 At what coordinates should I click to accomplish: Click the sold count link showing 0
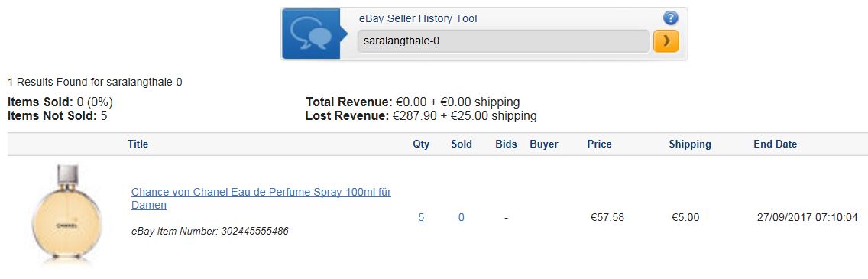[462, 218]
